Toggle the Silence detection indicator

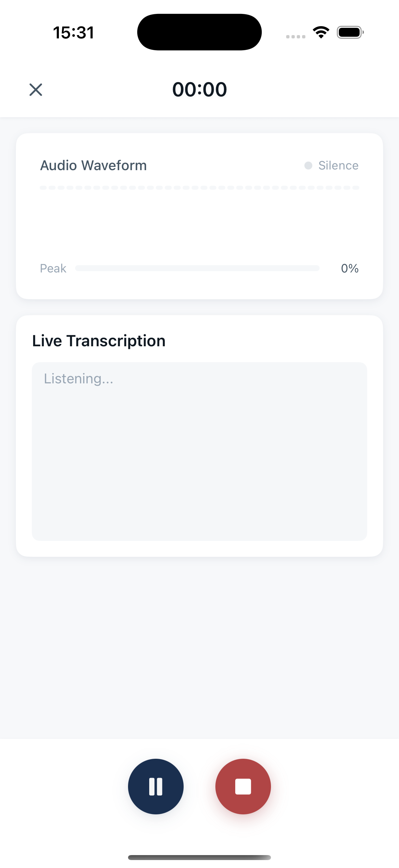[x=308, y=166]
